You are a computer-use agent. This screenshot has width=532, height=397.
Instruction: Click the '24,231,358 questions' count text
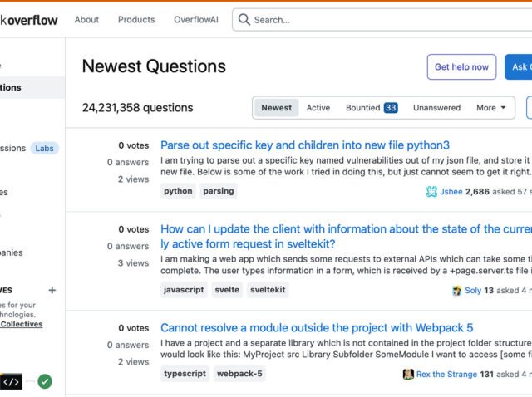[137, 108]
